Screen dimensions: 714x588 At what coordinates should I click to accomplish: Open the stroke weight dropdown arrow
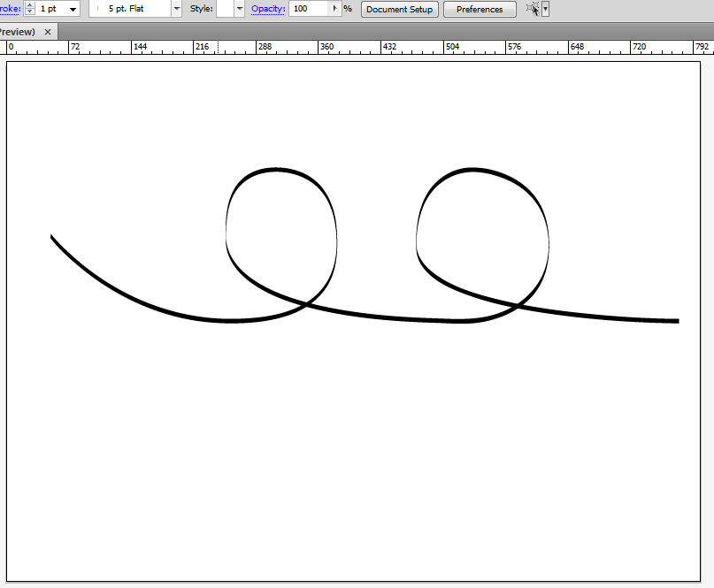click(x=73, y=9)
